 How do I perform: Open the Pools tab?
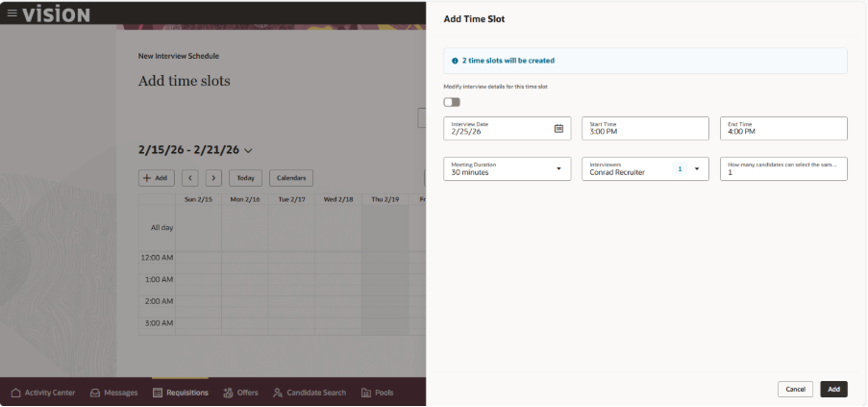click(378, 393)
